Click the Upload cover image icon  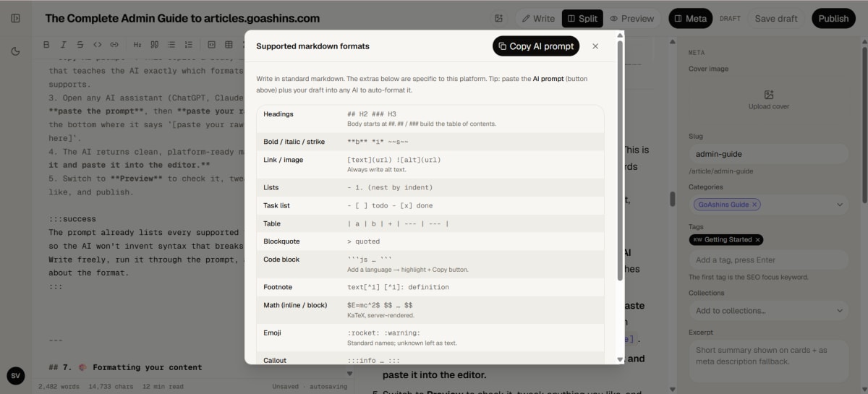(x=769, y=95)
